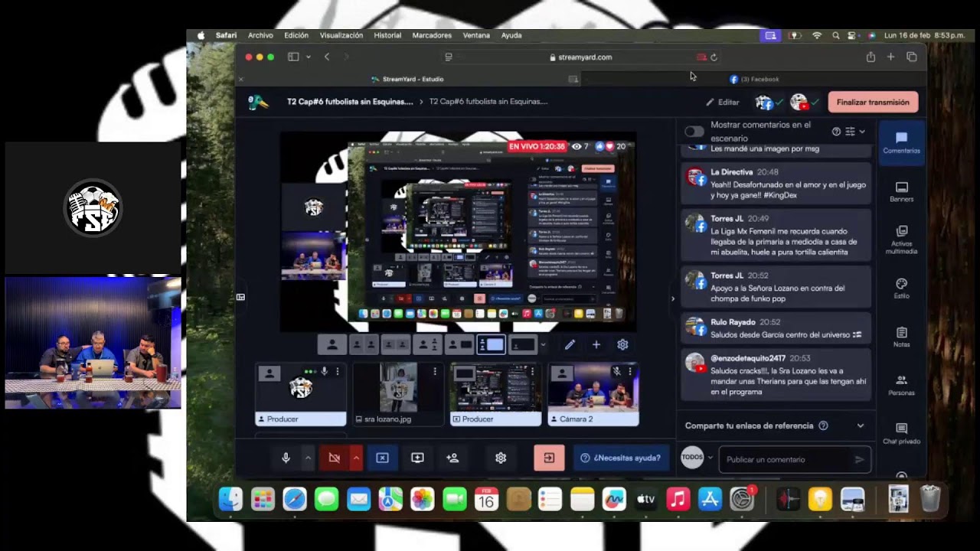This screenshot has width=980, height=551.
Task: Click the ¿Necesitas ayuda? button
Action: point(620,458)
